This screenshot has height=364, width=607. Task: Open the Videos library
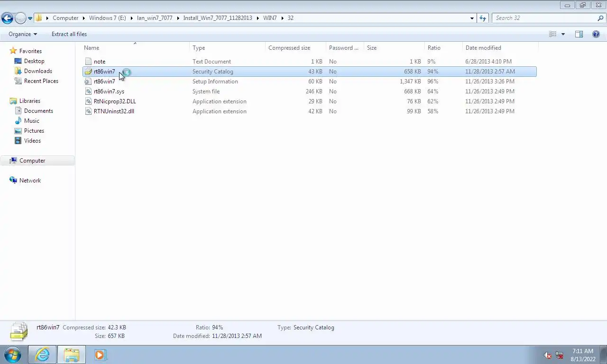point(32,141)
